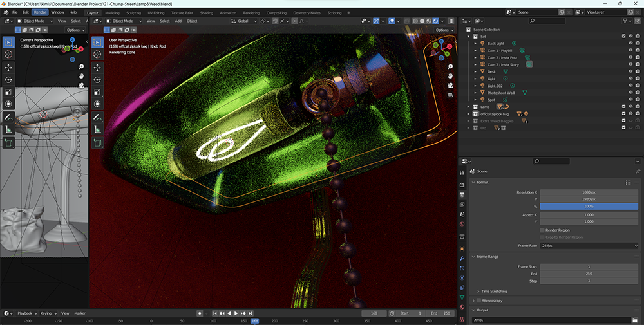
Task: Click the zoom magnifier in main viewport
Action: [x=450, y=66]
